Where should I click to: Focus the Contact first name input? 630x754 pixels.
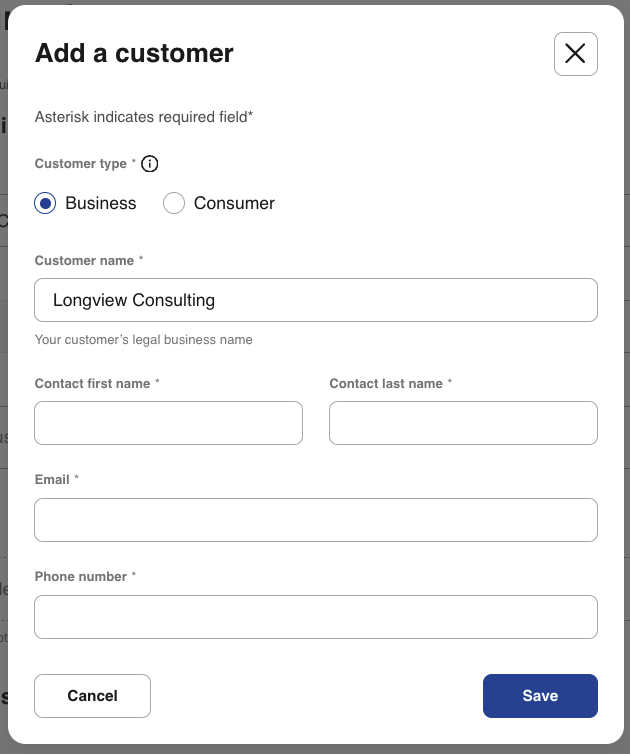168,423
